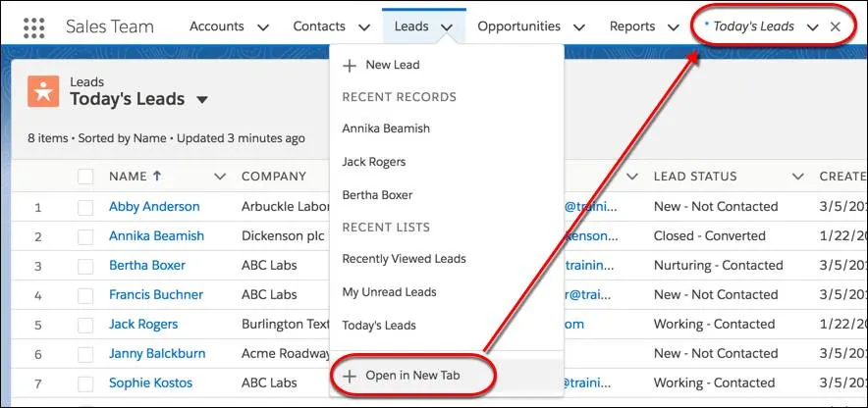This screenshot has width=868, height=408.
Task: Check the box for Abby Anderson row
Action: click(x=85, y=208)
